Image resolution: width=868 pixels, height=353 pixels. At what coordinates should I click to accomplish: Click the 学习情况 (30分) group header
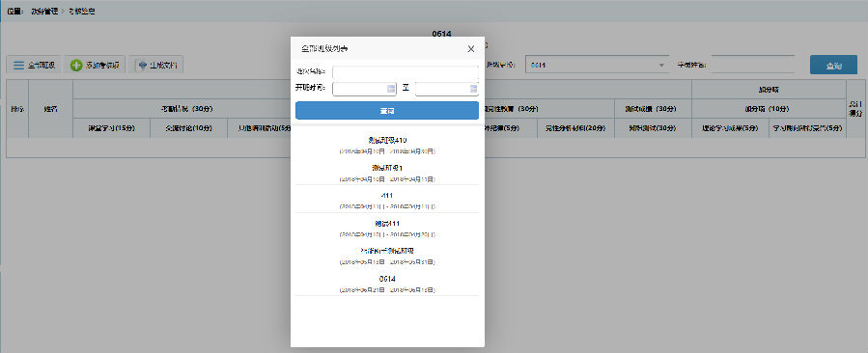tap(187, 109)
